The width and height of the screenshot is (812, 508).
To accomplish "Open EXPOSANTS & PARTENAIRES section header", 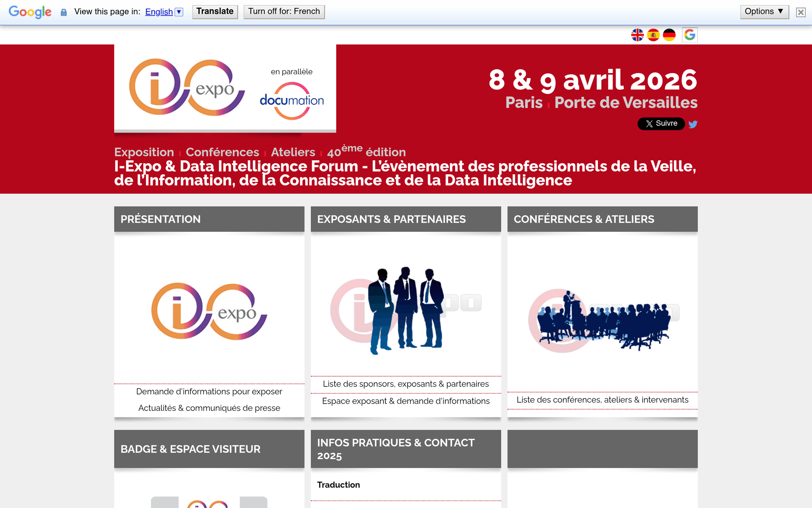I will [x=406, y=219].
